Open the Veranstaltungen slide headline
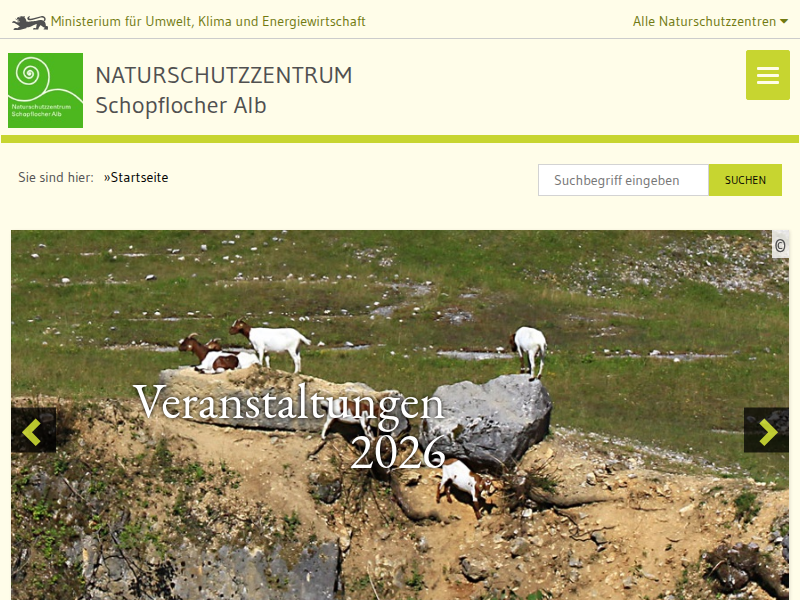800x600 pixels. point(289,403)
